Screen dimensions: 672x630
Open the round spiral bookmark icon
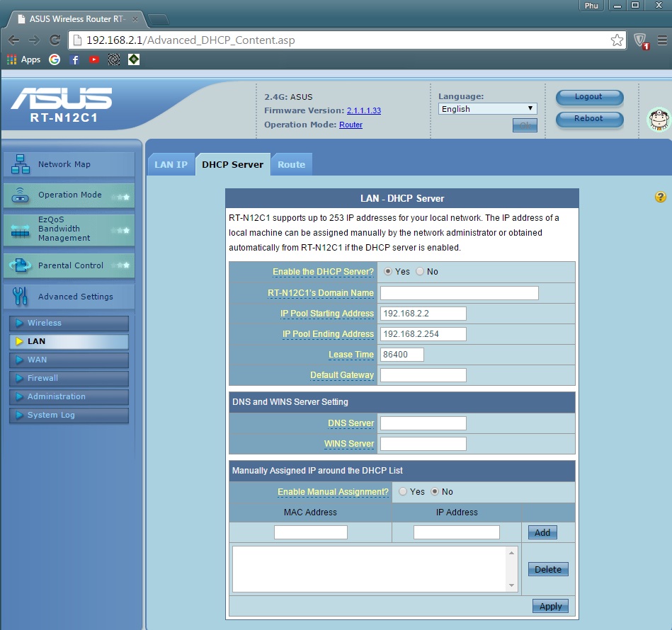coord(114,59)
